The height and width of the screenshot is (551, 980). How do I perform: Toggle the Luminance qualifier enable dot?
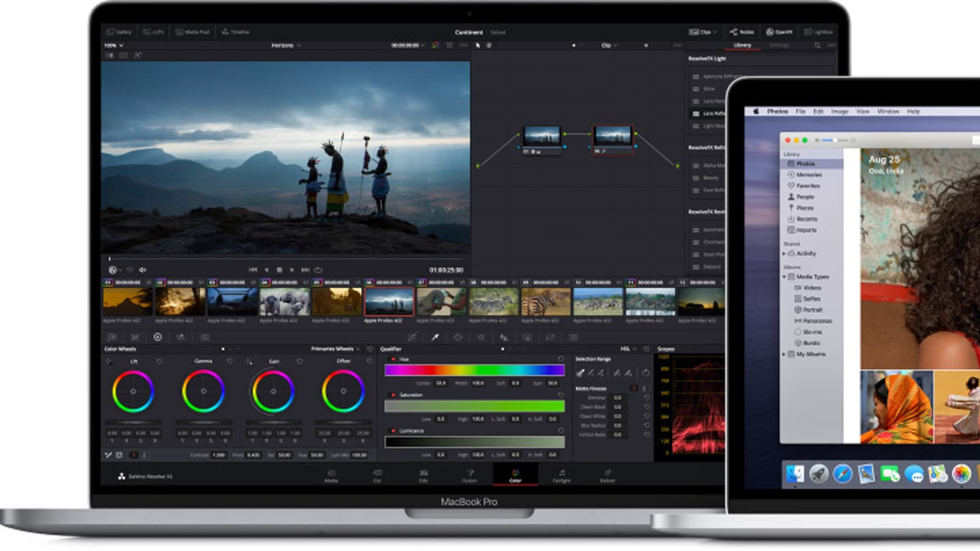tap(393, 430)
